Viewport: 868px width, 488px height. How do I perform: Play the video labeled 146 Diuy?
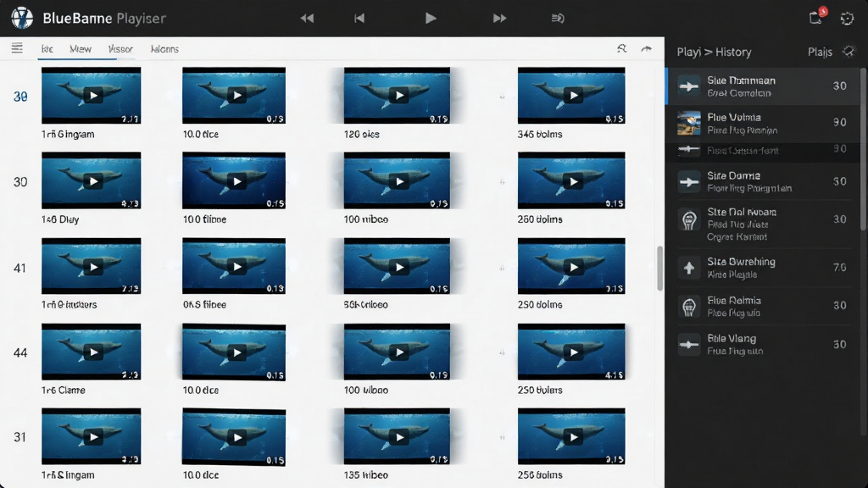[92, 180]
